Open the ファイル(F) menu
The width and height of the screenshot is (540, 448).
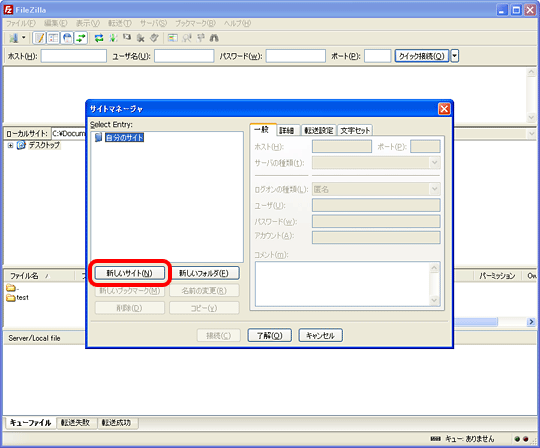point(21,23)
